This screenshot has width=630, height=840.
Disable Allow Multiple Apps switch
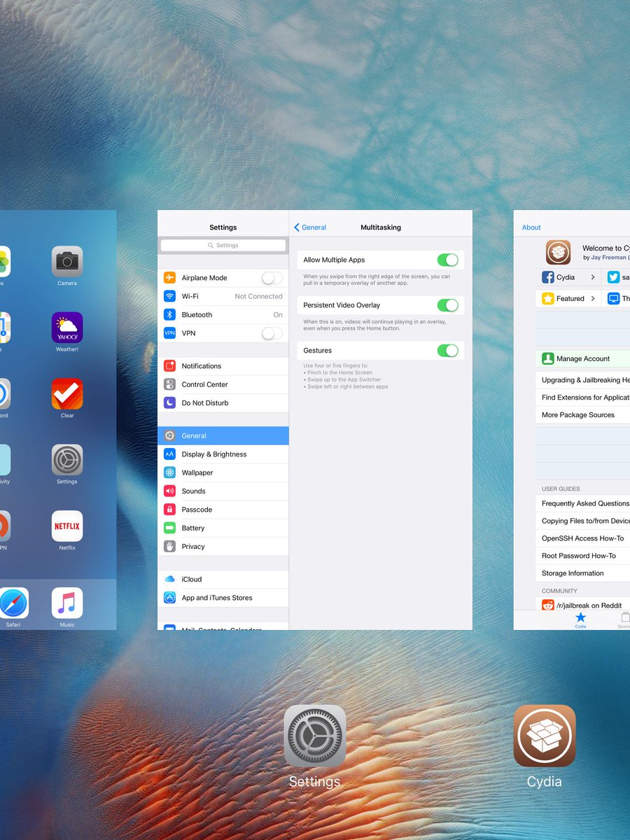tap(448, 260)
